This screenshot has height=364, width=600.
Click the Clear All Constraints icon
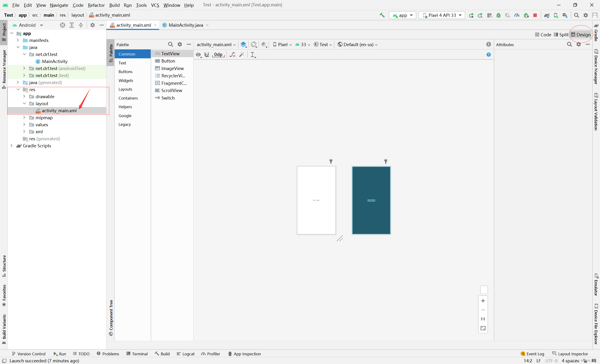point(232,55)
